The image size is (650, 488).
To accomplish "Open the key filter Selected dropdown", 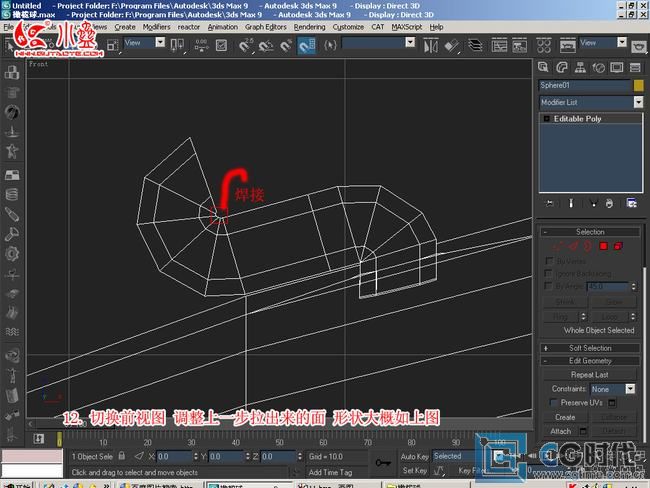I will 468,456.
